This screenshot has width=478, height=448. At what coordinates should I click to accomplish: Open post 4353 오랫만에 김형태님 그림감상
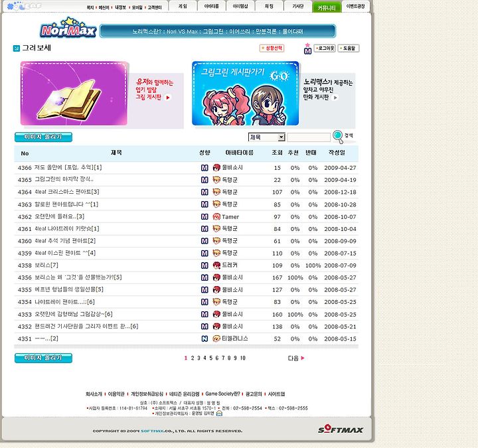click(x=74, y=314)
